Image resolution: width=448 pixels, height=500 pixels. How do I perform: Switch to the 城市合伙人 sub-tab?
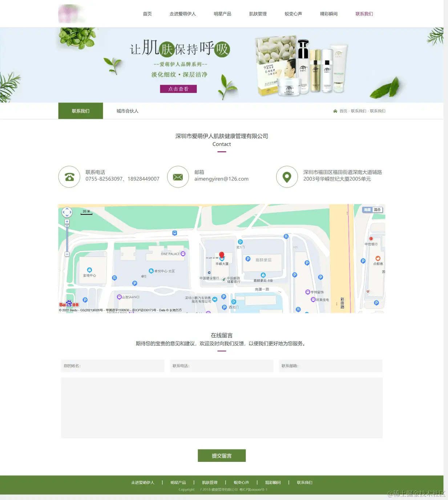[x=128, y=111]
